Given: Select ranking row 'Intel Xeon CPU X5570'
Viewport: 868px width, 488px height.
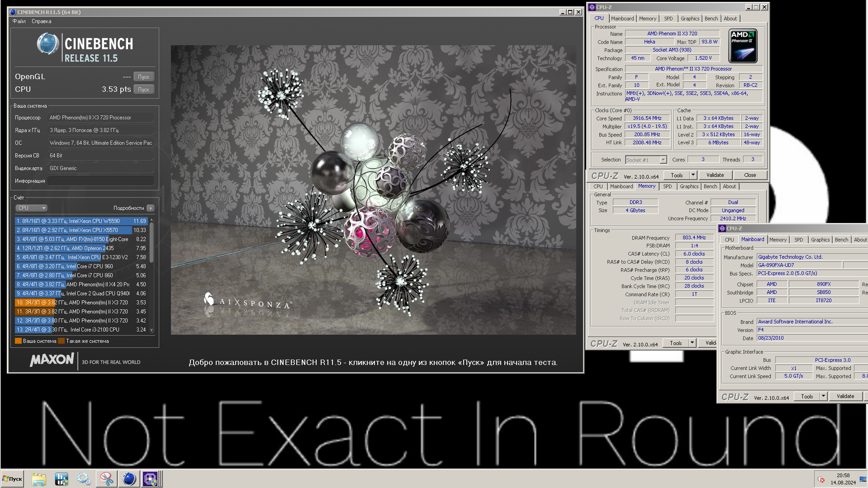Looking at the screenshot, I should pos(81,230).
